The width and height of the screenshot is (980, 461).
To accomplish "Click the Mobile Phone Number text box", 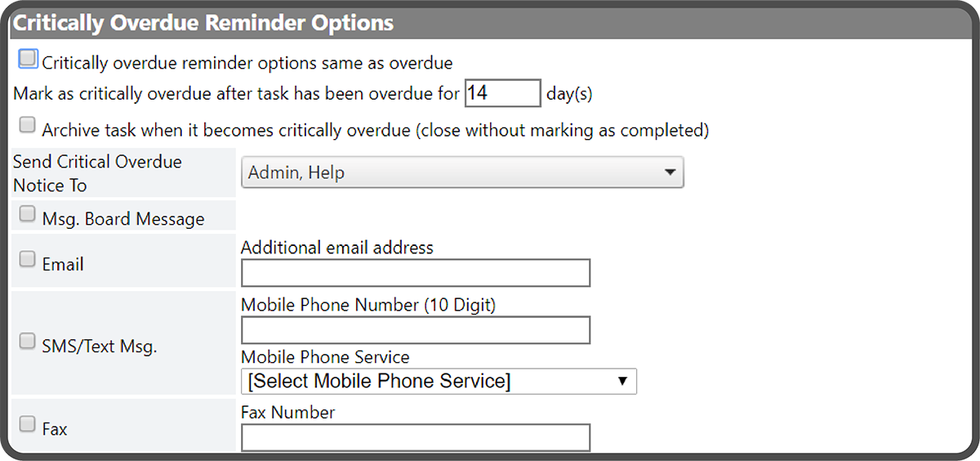I will [x=415, y=330].
